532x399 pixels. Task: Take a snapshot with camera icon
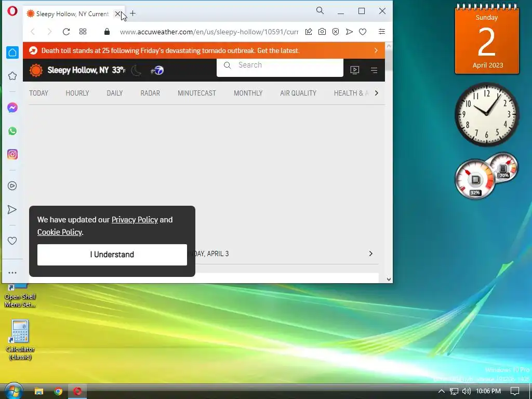click(322, 32)
